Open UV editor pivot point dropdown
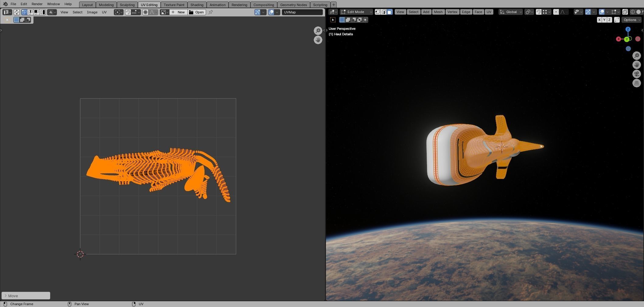Screen dimensions: 644x307 coord(118,12)
